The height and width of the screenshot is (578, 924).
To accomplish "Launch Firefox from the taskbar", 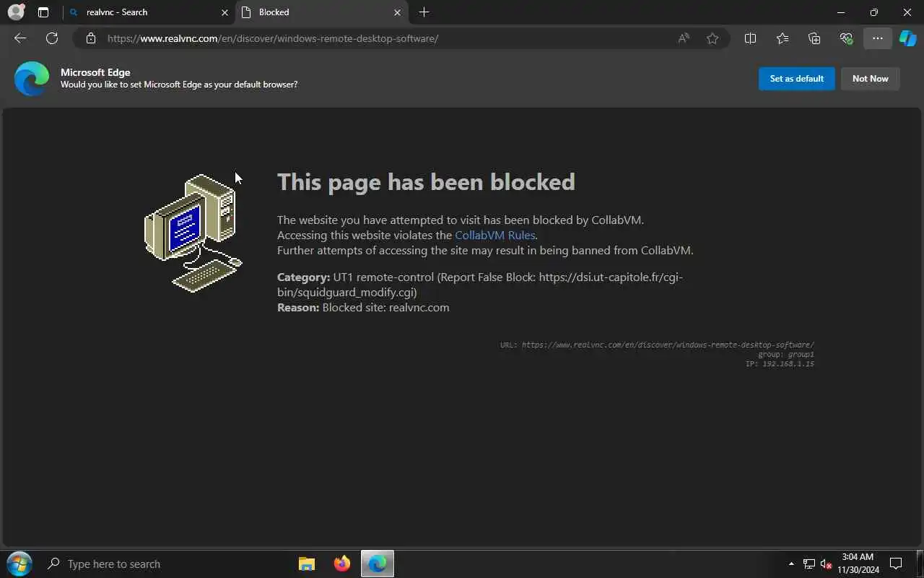I will pos(342,564).
